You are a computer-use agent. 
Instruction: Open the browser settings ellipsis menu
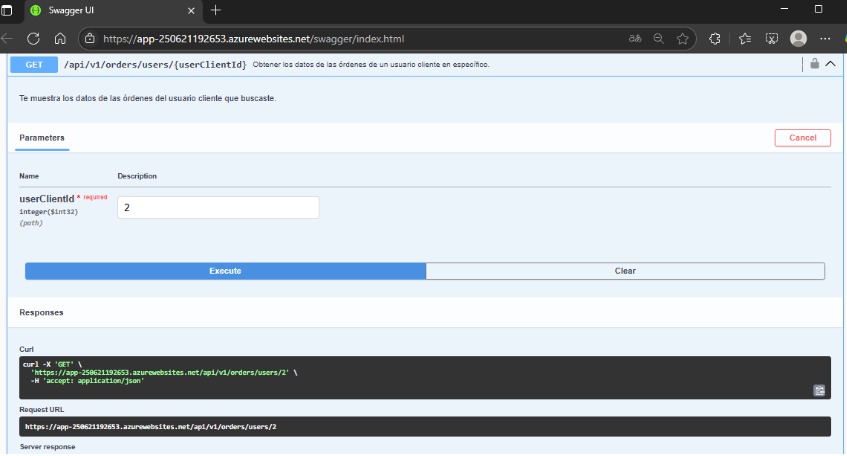[825, 39]
